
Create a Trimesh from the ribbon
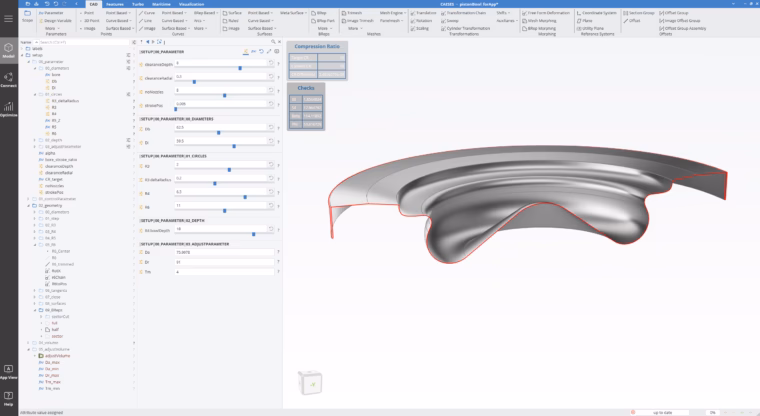[351, 13]
